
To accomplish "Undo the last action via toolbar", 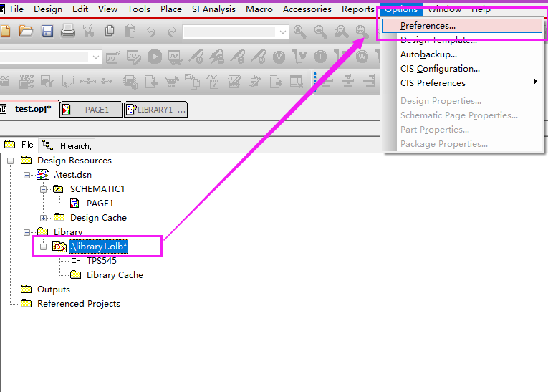I will tap(151, 32).
